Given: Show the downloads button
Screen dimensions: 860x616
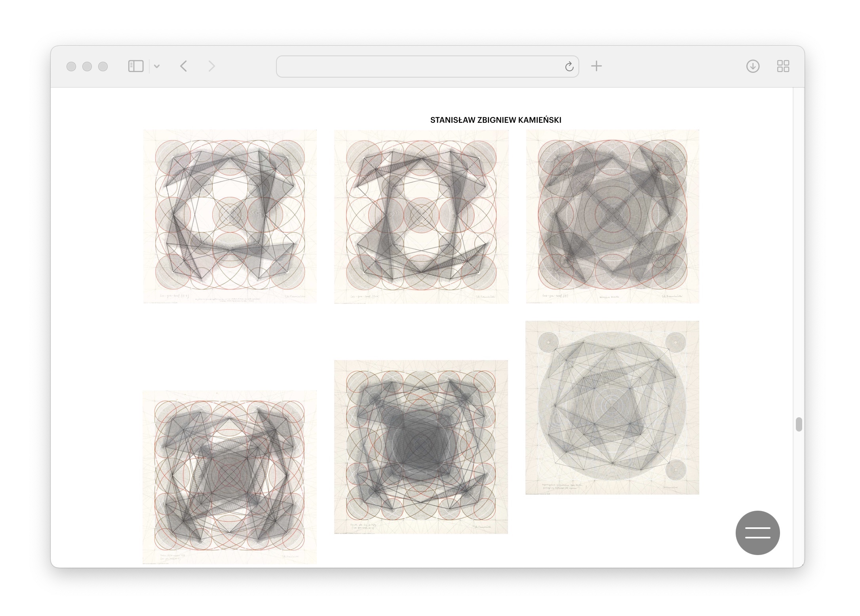Looking at the screenshot, I should pos(753,66).
